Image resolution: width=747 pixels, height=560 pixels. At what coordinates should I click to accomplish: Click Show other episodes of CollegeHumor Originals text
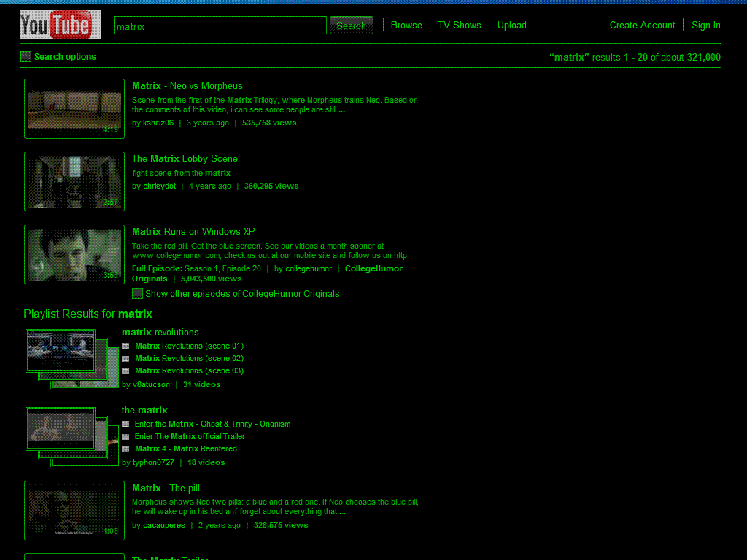[242, 294]
